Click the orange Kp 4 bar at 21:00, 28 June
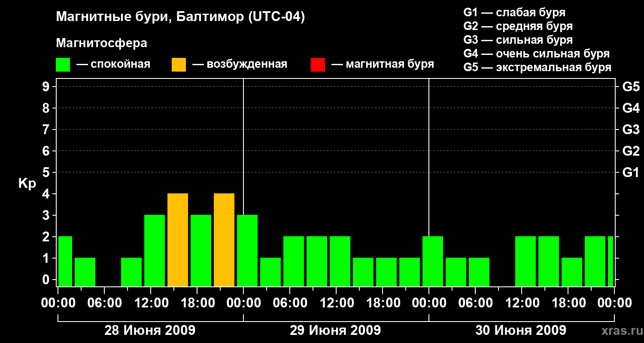The image size is (644, 343). (224, 240)
